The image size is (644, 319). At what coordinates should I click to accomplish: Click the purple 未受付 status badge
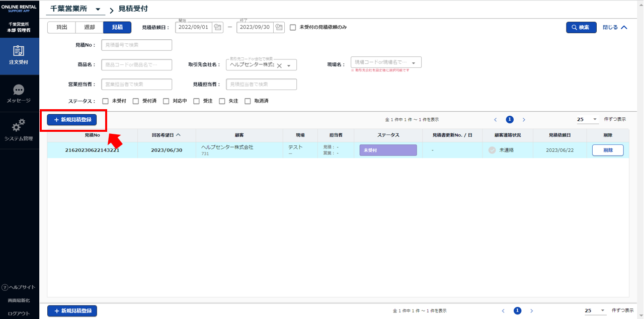(388, 150)
